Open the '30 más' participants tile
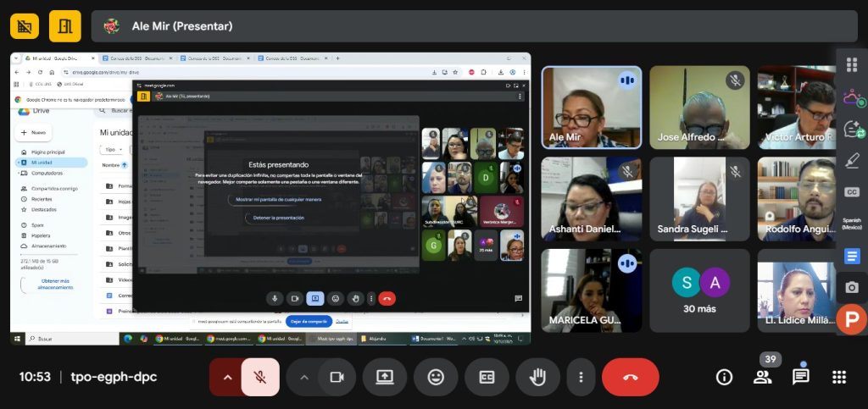This screenshot has height=409, width=868. (699, 290)
